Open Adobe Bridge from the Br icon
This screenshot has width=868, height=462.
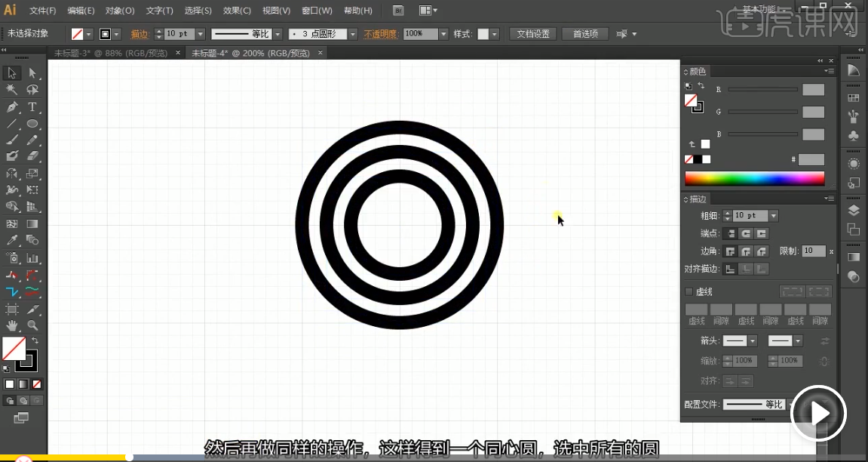399,11
